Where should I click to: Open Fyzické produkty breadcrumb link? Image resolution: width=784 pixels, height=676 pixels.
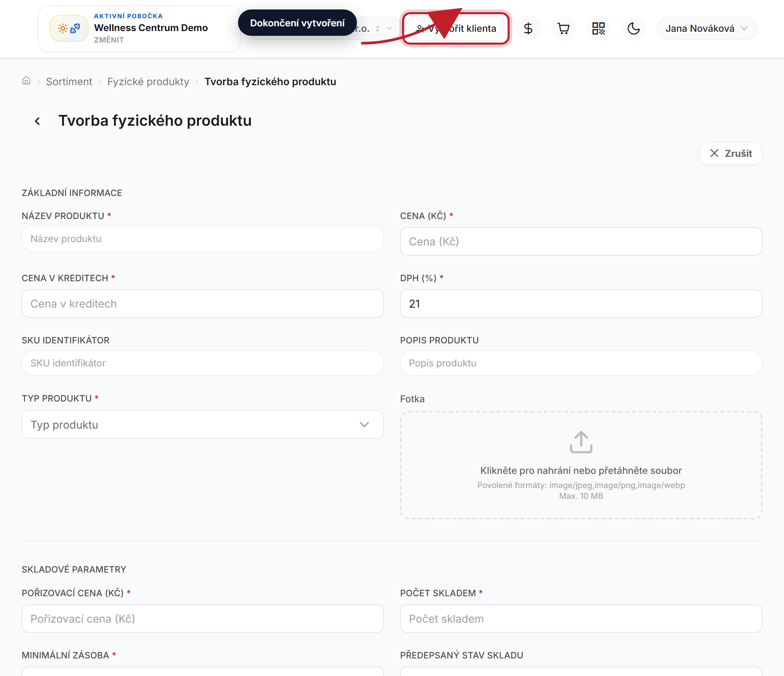pyautogui.click(x=148, y=82)
